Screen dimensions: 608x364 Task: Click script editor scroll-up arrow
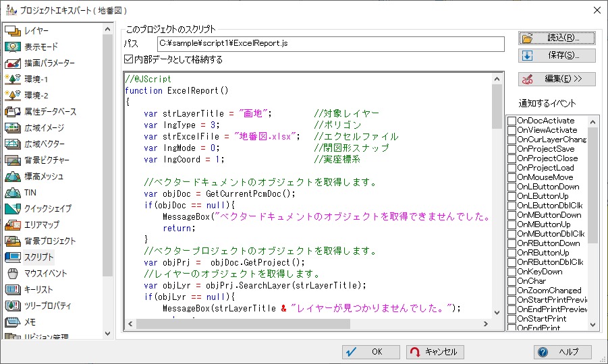(497, 79)
